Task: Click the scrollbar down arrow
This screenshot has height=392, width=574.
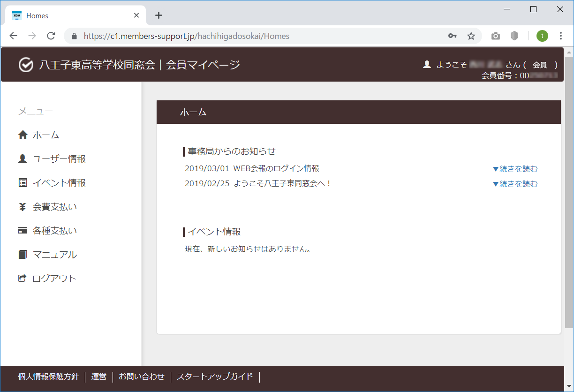Action: (x=569, y=387)
